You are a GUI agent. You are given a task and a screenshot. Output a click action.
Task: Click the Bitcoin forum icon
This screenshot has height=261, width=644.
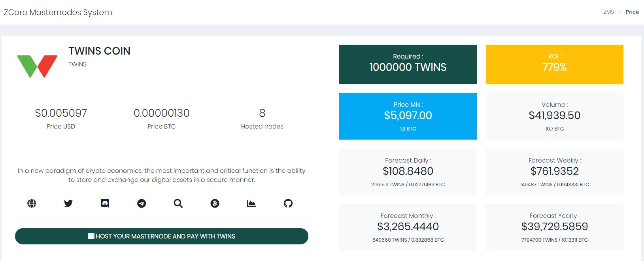[x=215, y=203]
